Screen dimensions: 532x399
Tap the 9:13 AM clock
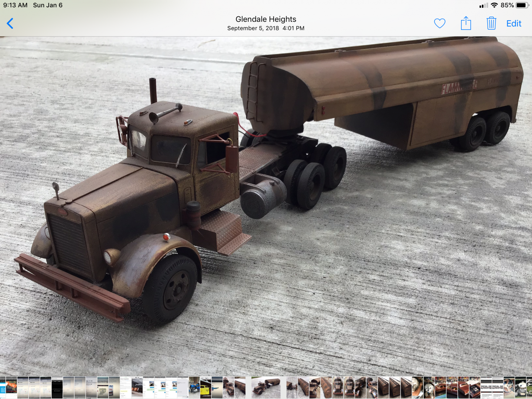click(15, 5)
